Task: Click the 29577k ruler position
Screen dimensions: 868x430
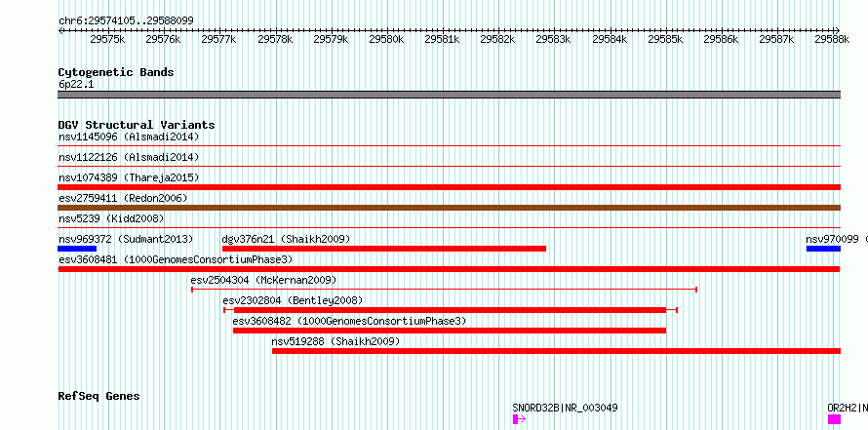Action: 219,39
